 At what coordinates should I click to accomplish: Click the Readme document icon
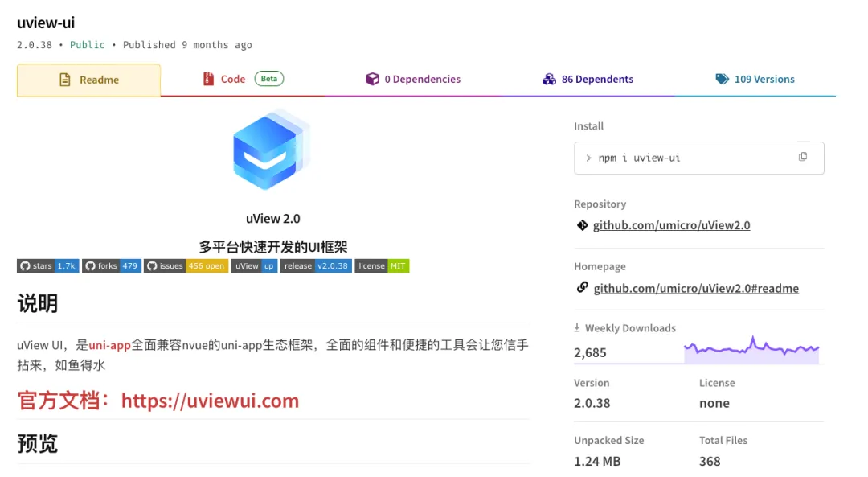click(x=65, y=80)
